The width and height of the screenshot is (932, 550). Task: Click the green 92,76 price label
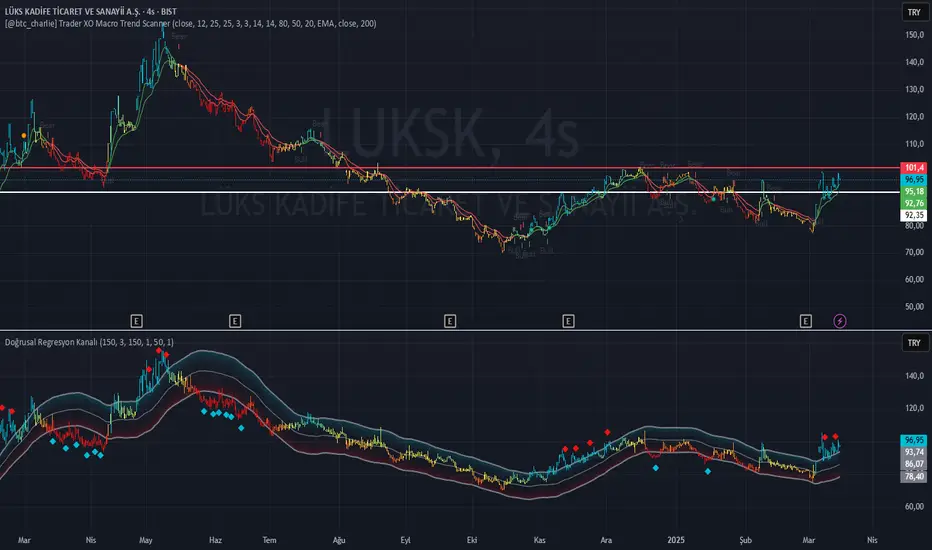[914, 203]
